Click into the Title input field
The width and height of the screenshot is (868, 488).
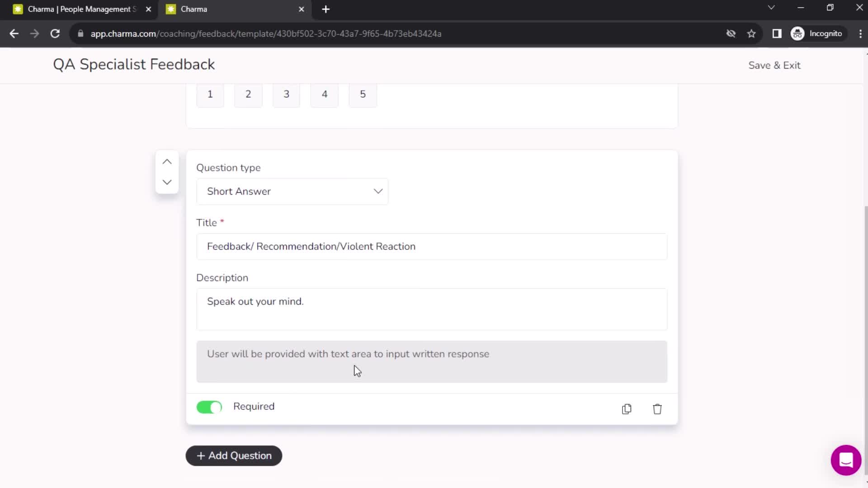432,247
